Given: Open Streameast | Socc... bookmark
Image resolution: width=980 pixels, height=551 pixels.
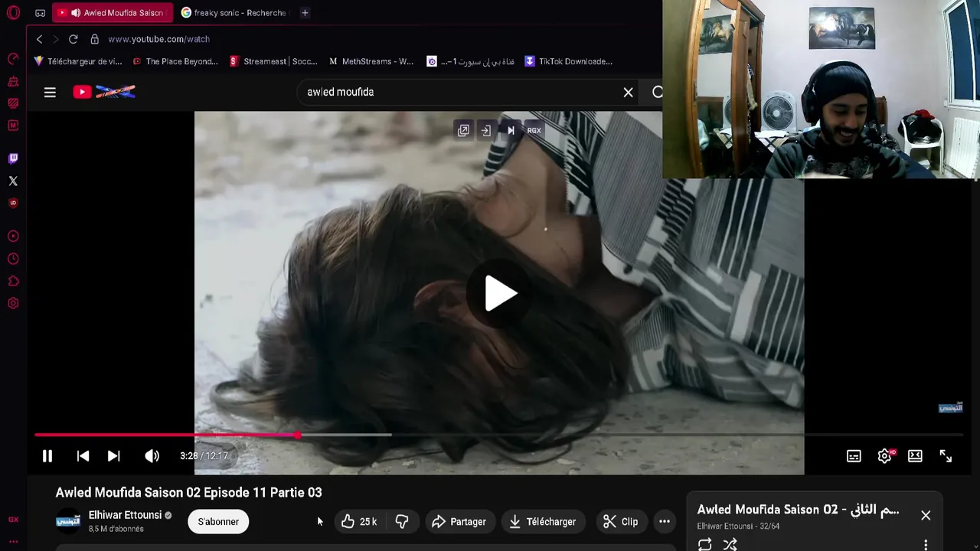Looking at the screenshot, I should tap(273, 61).
